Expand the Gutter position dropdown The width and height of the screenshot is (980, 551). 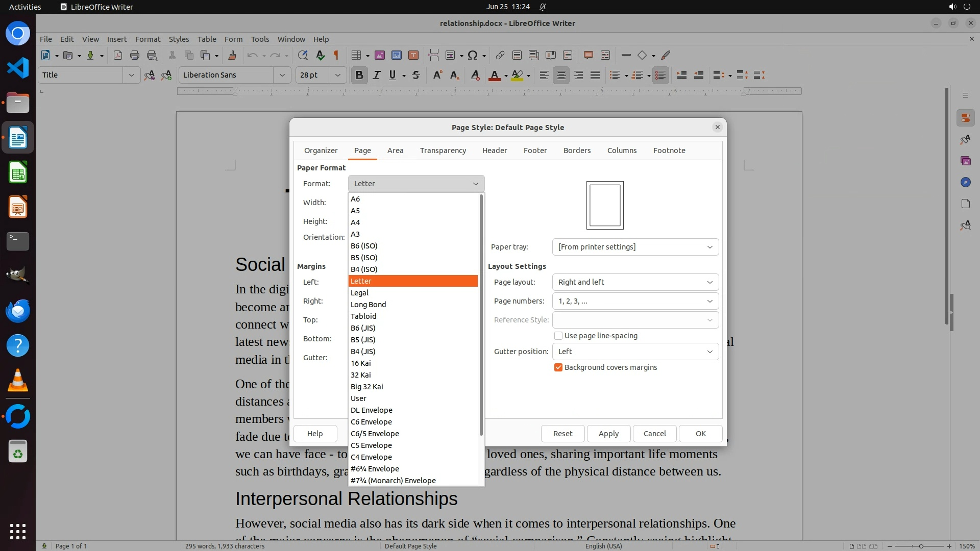[x=635, y=352]
